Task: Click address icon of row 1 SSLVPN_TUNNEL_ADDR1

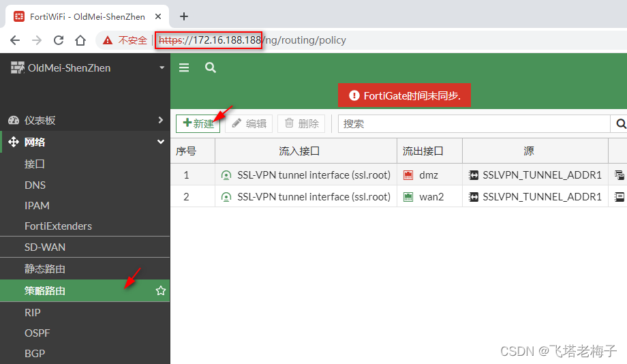Action: tap(474, 175)
